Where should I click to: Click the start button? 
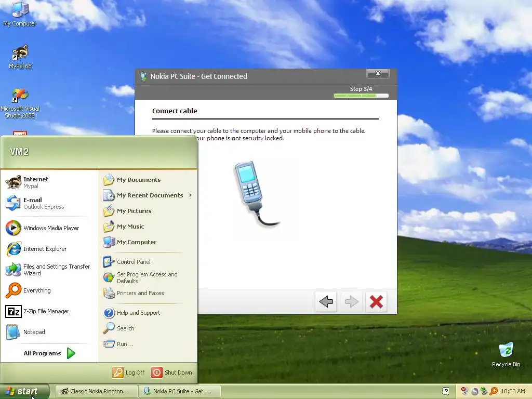[x=24, y=391]
